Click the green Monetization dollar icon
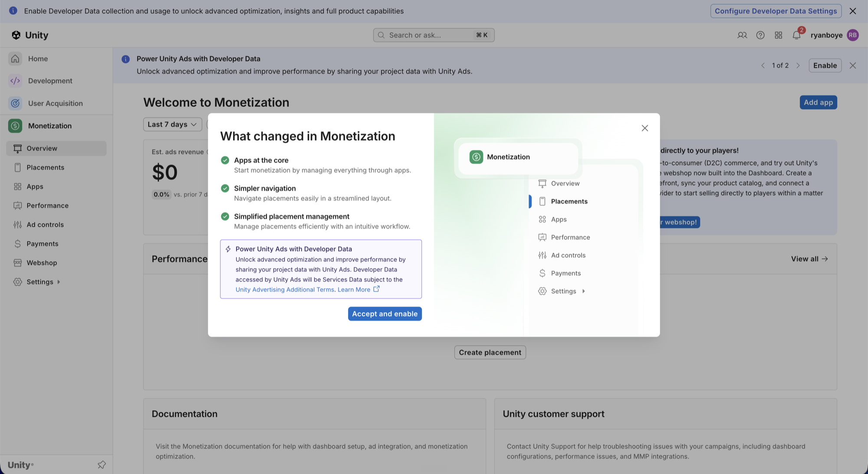 [x=15, y=126]
